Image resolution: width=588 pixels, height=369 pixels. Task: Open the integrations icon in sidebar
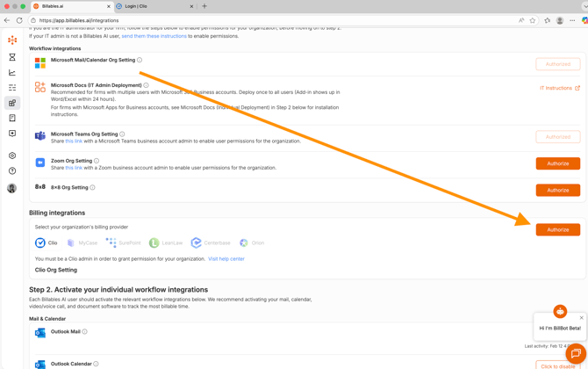(x=12, y=103)
